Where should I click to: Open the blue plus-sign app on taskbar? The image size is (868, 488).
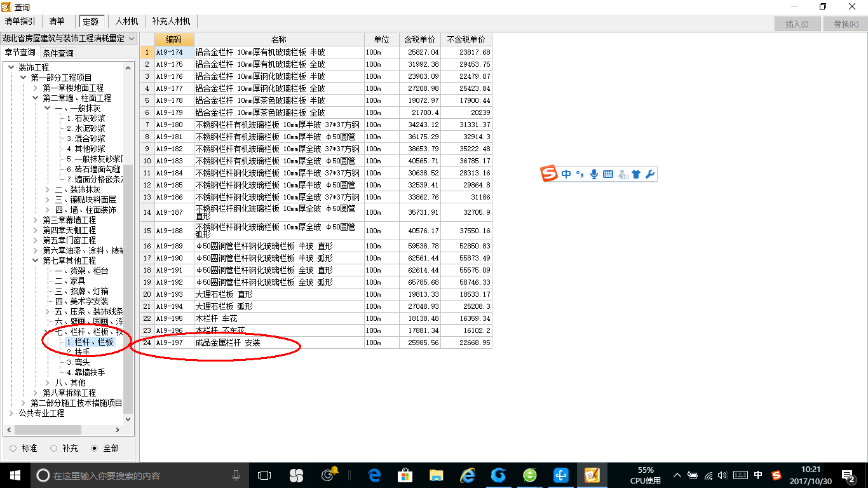[561, 475]
